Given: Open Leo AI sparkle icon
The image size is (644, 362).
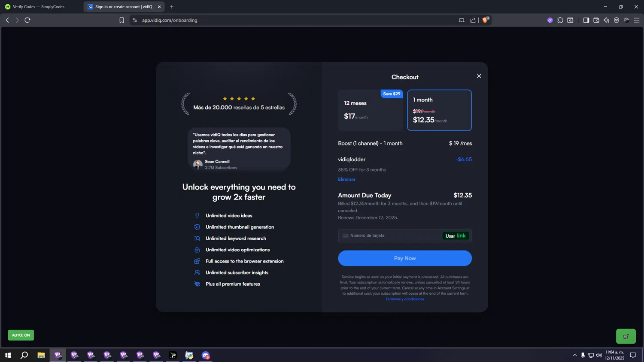Looking at the screenshot, I should [606, 20].
